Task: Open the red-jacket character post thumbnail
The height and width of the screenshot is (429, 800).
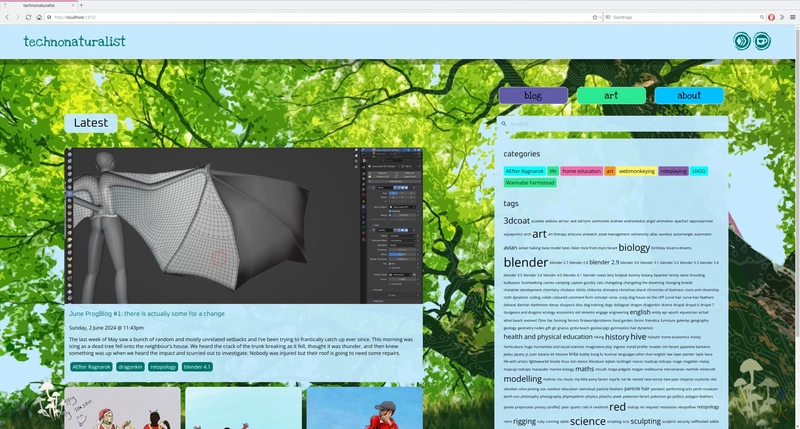Action: tap(365, 408)
